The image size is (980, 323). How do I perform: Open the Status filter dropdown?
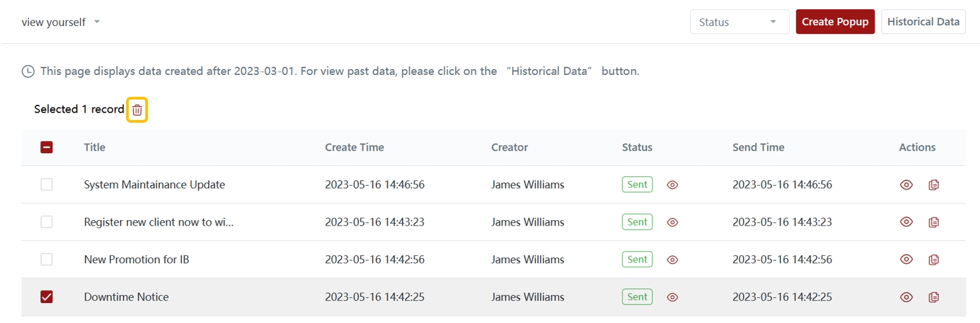click(x=738, y=22)
